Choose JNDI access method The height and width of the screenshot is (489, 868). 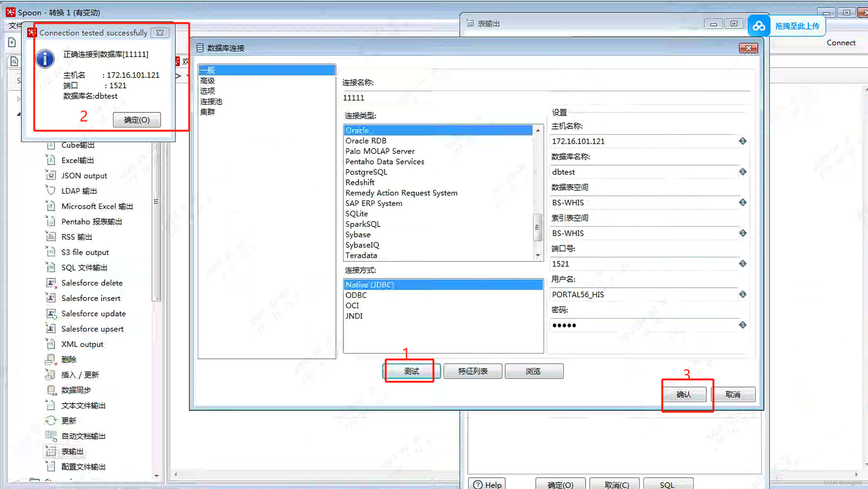click(354, 316)
